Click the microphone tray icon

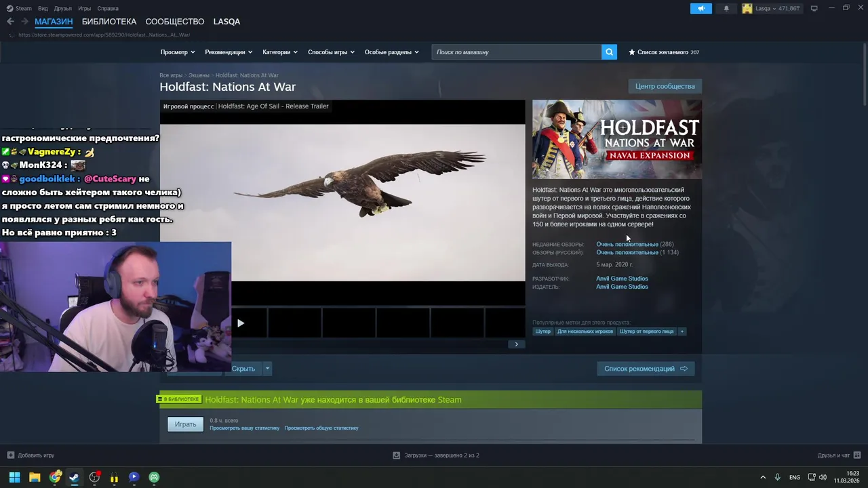(778, 477)
